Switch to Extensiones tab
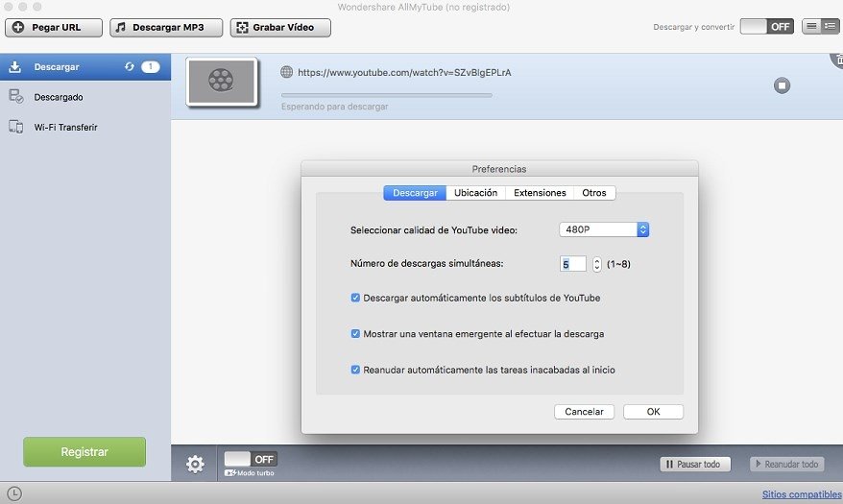The width and height of the screenshot is (843, 504). (540, 193)
